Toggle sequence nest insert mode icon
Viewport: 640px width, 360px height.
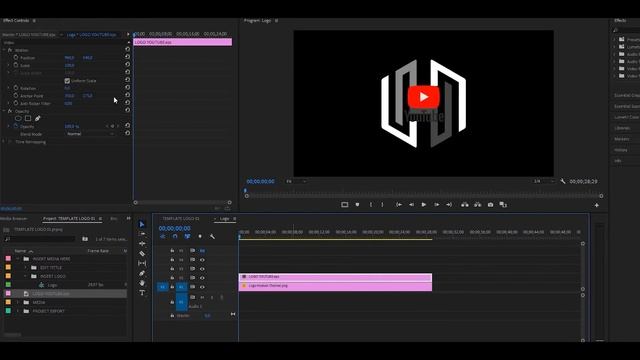(163, 236)
